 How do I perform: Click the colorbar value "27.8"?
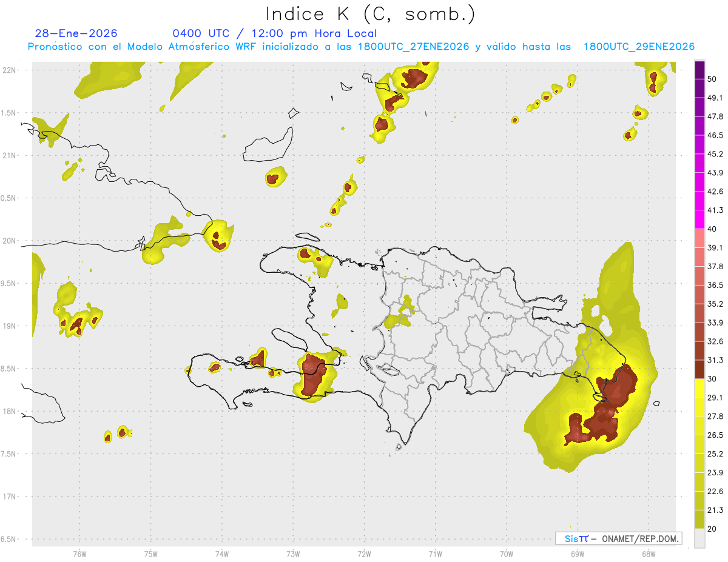[x=716, y=416]
